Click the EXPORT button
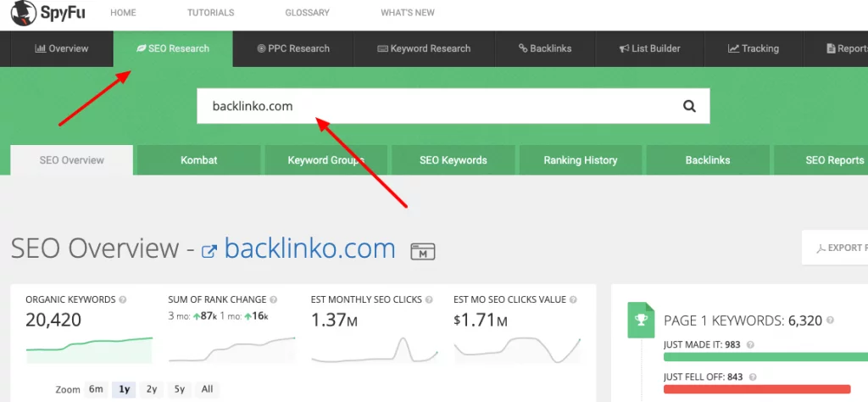Viewport: 868px width, 402px height. point(835,248)
